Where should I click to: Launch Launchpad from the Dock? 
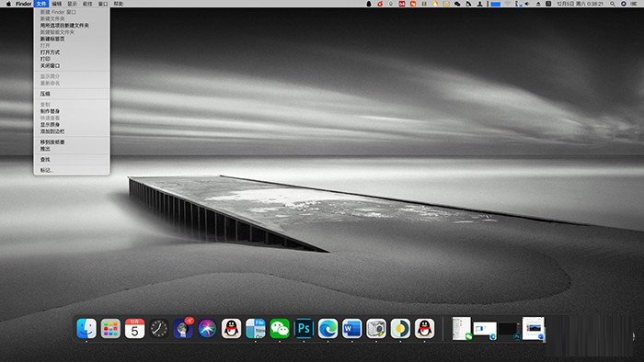tap(110, 328)
